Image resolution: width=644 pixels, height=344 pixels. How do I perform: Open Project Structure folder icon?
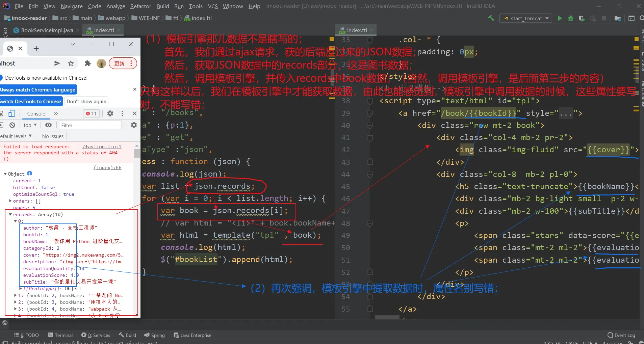pyautogui.click(x=618, y=18)
